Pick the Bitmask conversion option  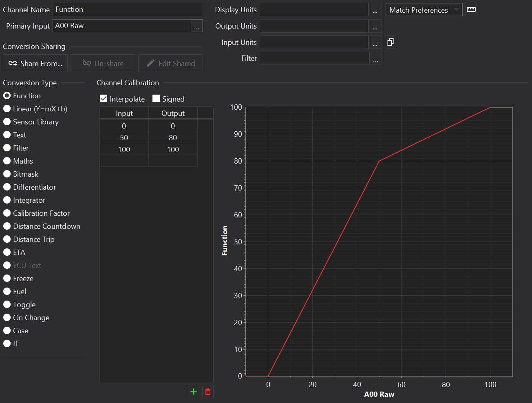pos(7,174)
